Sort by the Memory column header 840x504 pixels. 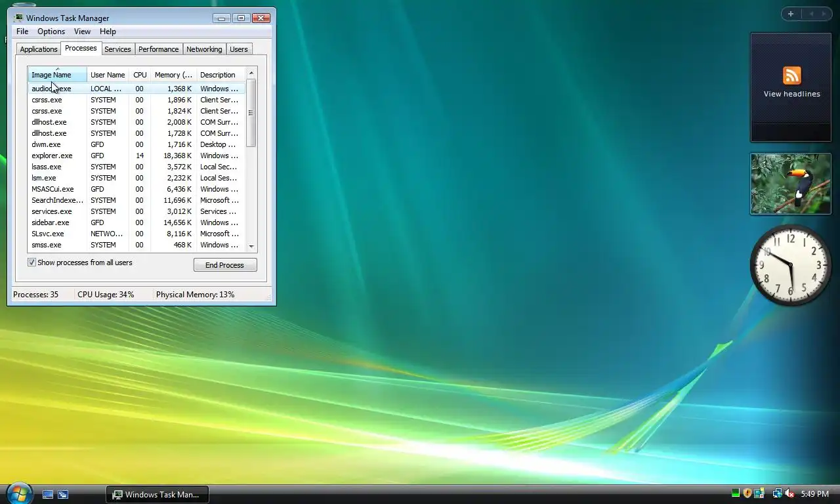[x=173, y=75]
